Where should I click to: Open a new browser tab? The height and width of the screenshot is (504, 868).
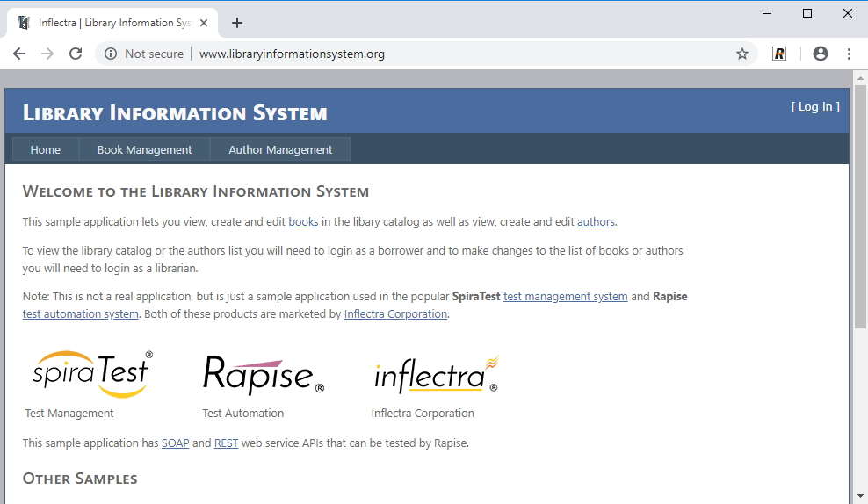tap(237, 23)
